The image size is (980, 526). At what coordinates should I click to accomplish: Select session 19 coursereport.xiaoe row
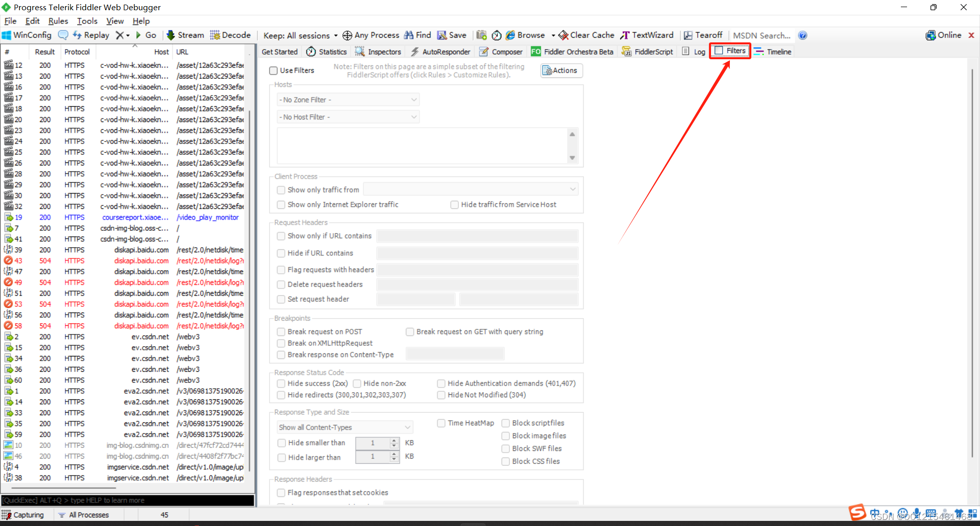point(124,217)
